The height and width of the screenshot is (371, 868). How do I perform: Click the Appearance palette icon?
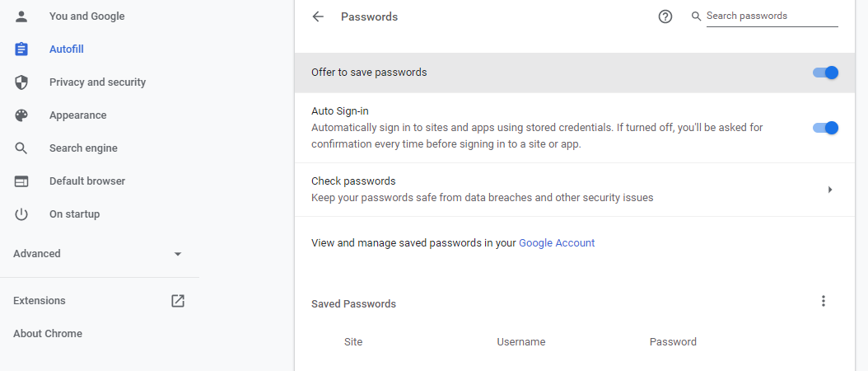tap(21, 115)
